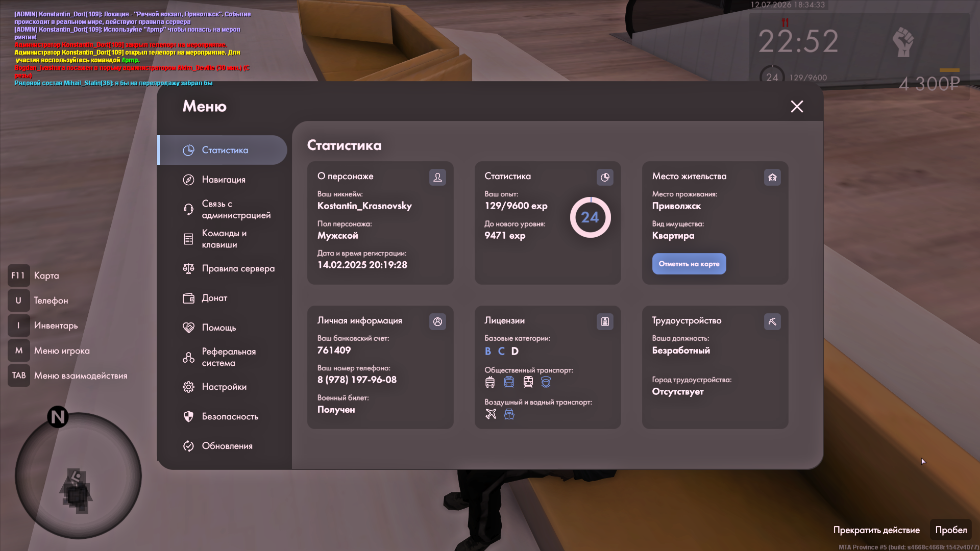The height and width of the screenshot is (551, 980).
Task: Click the TAB Меню взаимодействия hint
Action: point(68,375)
